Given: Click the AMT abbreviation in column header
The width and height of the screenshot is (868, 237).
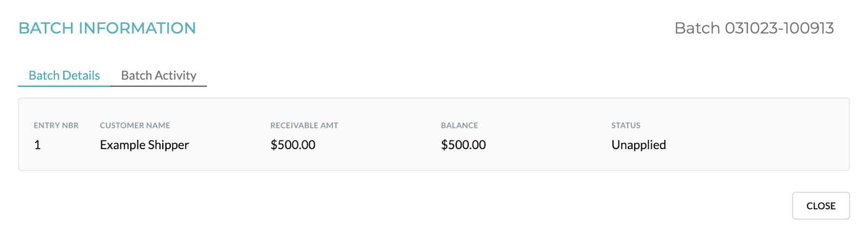Looking at the screenshot, I should [x=330, y=125].
